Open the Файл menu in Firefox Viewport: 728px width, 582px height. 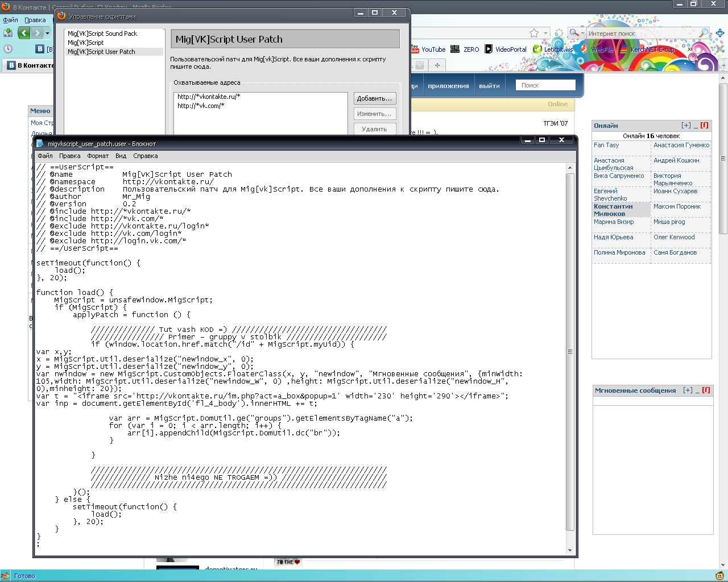point(11,20)
